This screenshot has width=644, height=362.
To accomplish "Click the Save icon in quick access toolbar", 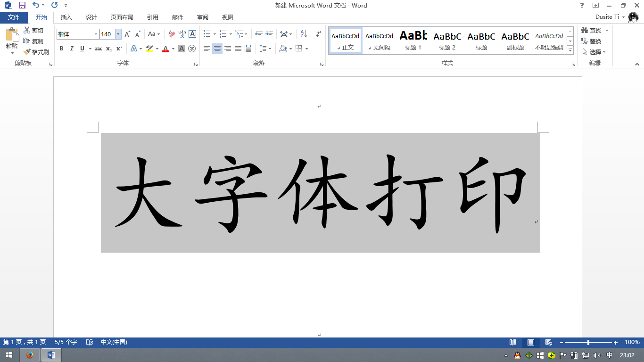I will point(22,5).
